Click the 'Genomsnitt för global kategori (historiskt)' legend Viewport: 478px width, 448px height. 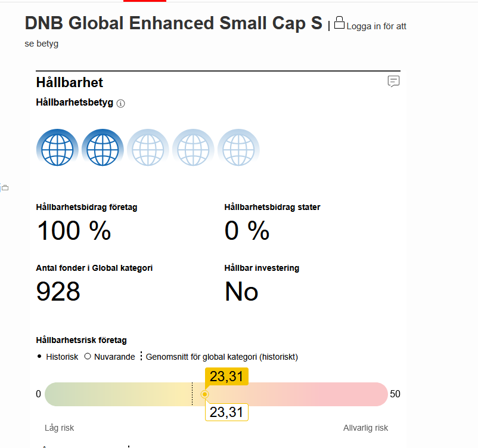pos(219,357)
